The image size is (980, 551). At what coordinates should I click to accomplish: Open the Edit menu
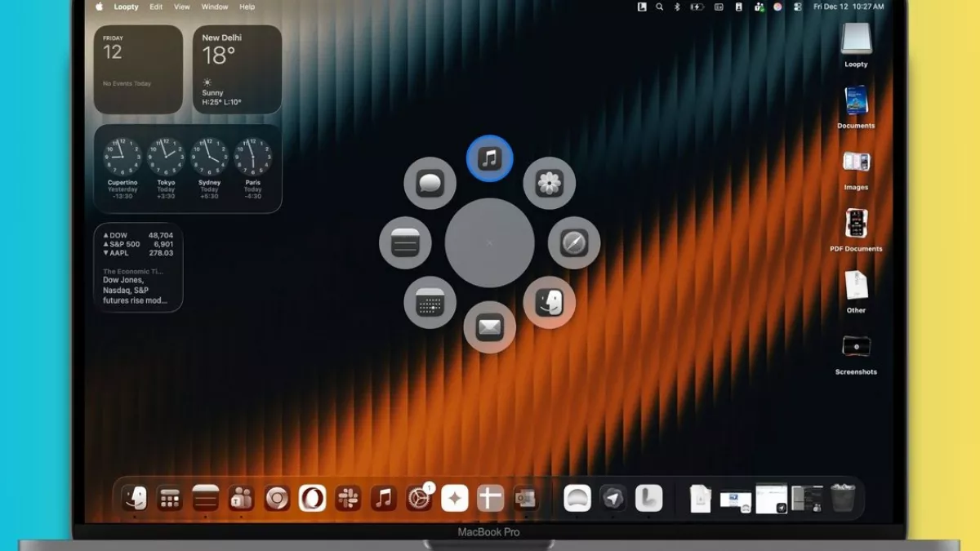(156, 7)
